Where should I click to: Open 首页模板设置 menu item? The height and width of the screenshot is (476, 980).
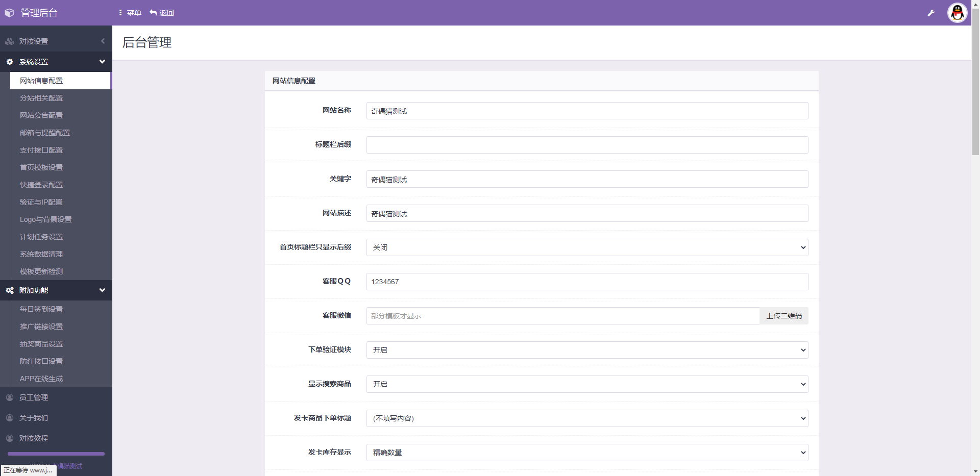(x=60, y=167)
